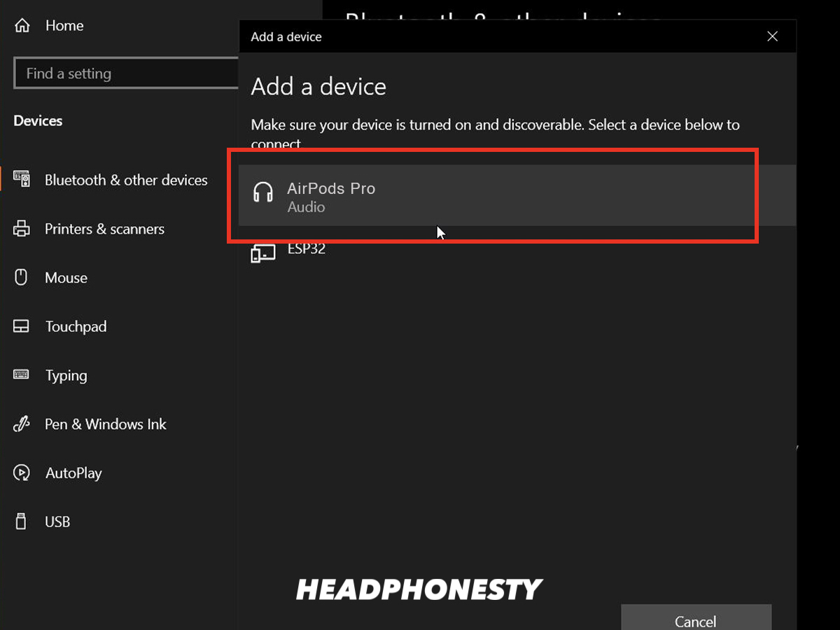Viewport: 840px width, 630px height.
Task: Click the Printers & scanners printer icon
Action: click(22, 228)
